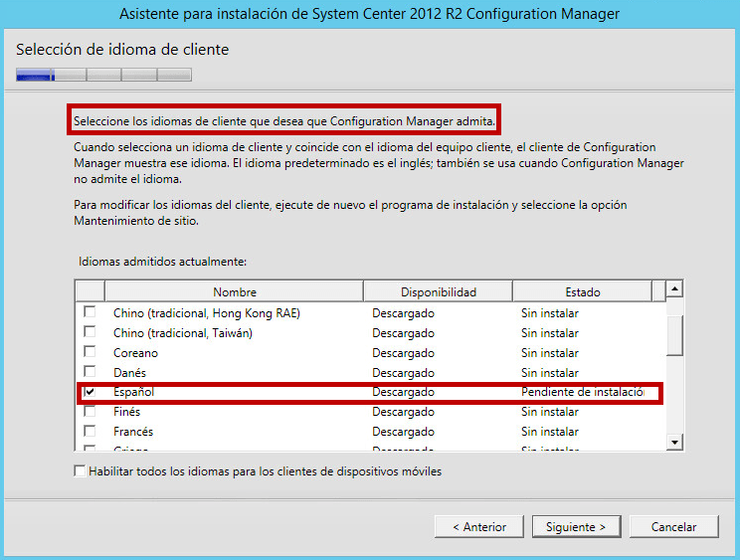
Task: Enable the Danés language checkbox
Action: (x=90, y=372)
